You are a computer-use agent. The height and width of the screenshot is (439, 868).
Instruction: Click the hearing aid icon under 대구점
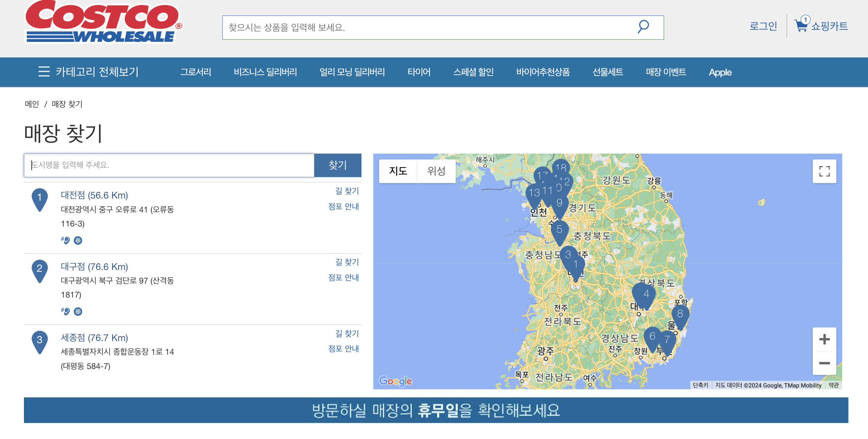click(x=65, y=311)
